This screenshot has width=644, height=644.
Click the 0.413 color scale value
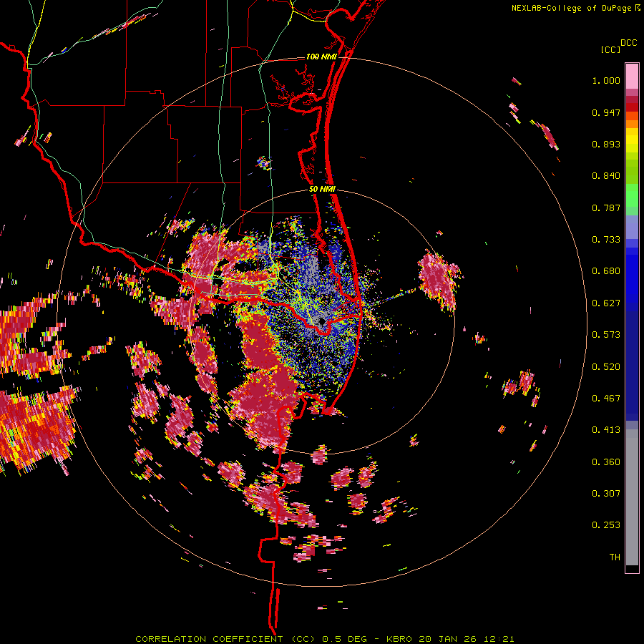[x=606, y=430]
